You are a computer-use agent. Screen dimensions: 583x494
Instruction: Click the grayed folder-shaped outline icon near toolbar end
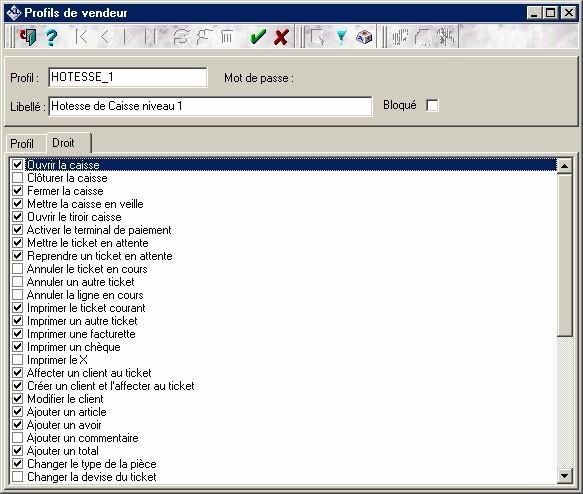(422, 37)
